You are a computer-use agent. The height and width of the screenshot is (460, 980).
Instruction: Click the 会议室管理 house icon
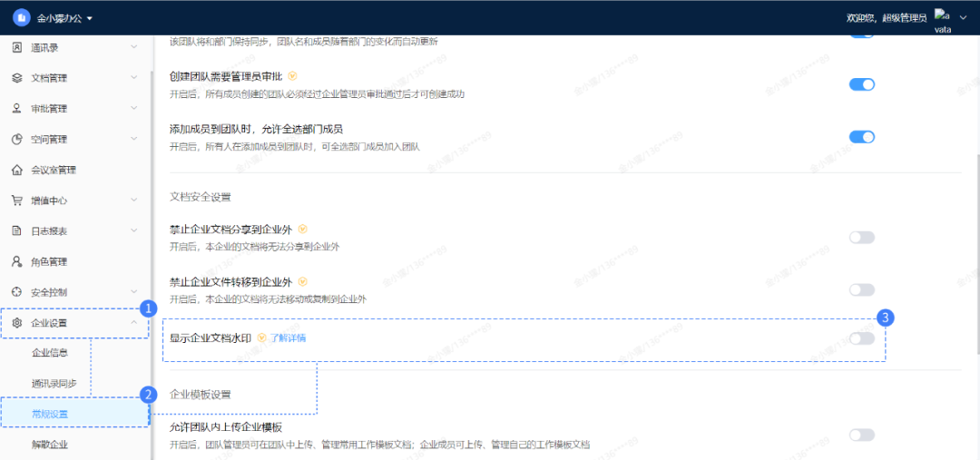[x=17, y=170]
